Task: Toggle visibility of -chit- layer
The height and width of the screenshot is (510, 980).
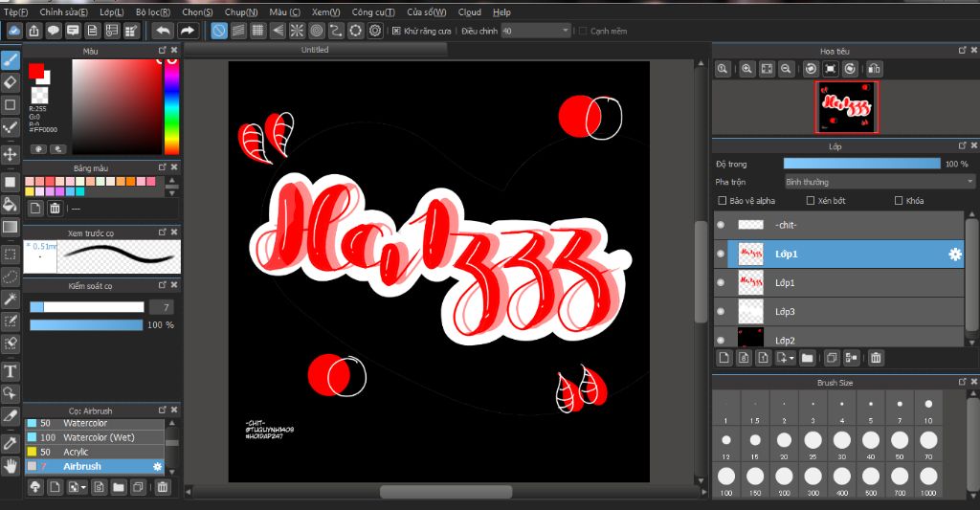Action: click(x=721, y=225)
